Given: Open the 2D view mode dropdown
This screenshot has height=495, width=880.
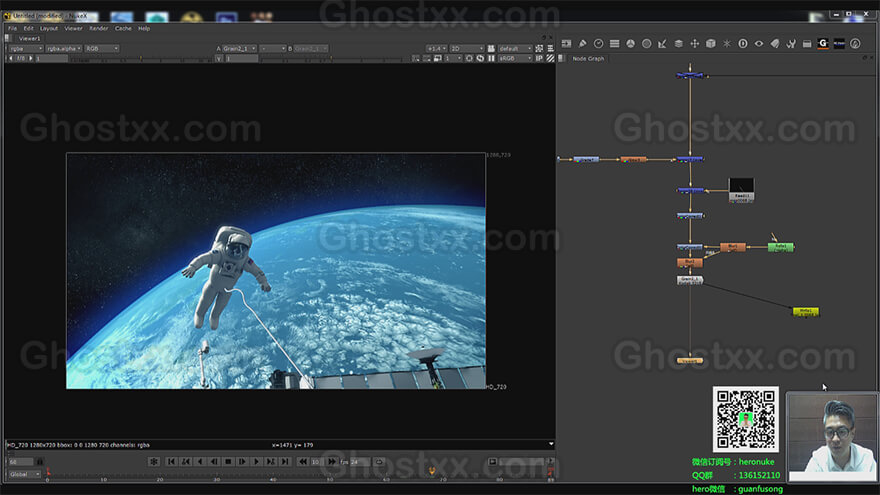Looking at the screenshot, I should point(466,49).
